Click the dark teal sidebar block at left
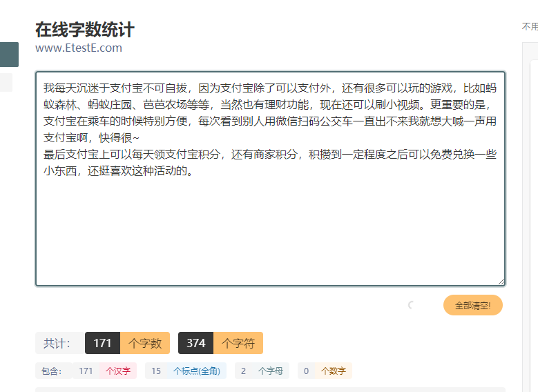 coord(9,55)
